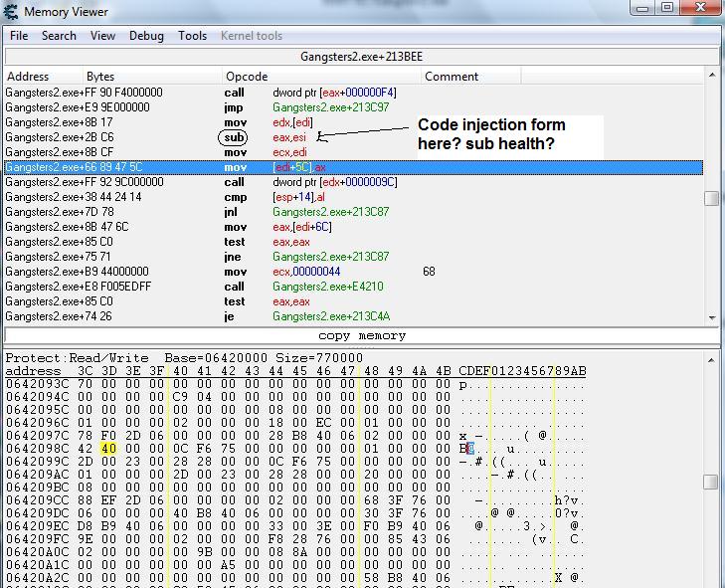This screenshot has width=725, height=588.
Task: Open the Kernel tools menu
Action: [x=251, y=36]
